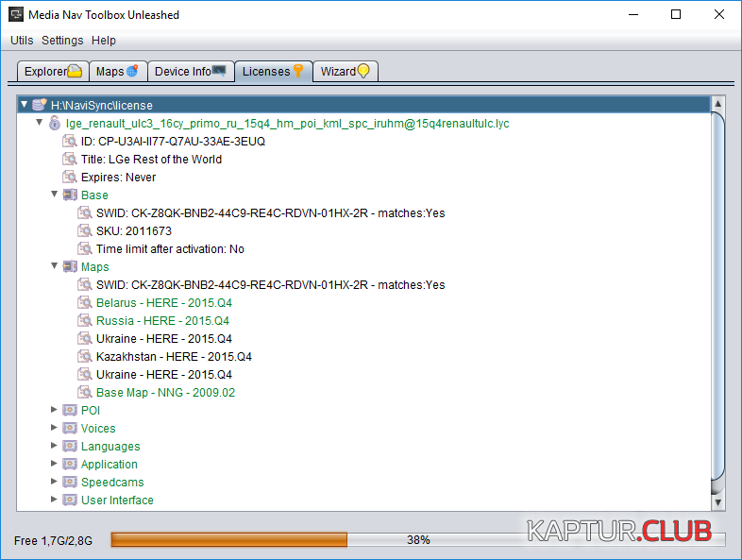Select Kazakhstan - HERE - 2015.Q4 entry
This screenshot has height=560, width=742.
point(174,357)
